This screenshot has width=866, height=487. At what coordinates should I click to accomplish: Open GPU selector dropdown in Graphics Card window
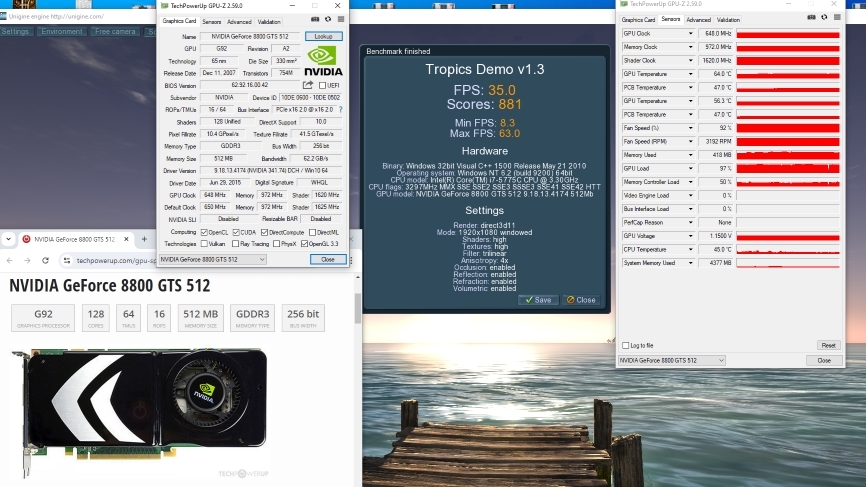point(213,260)
